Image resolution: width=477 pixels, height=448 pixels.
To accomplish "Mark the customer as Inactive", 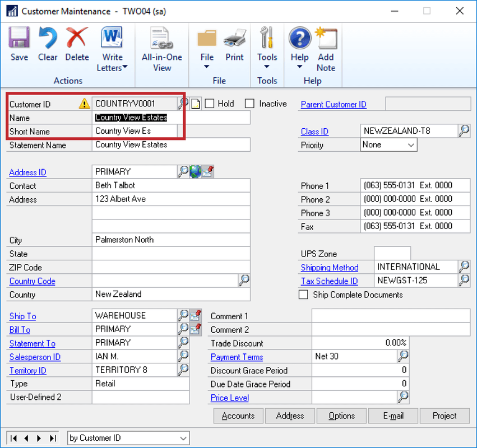I will (250, 103).
